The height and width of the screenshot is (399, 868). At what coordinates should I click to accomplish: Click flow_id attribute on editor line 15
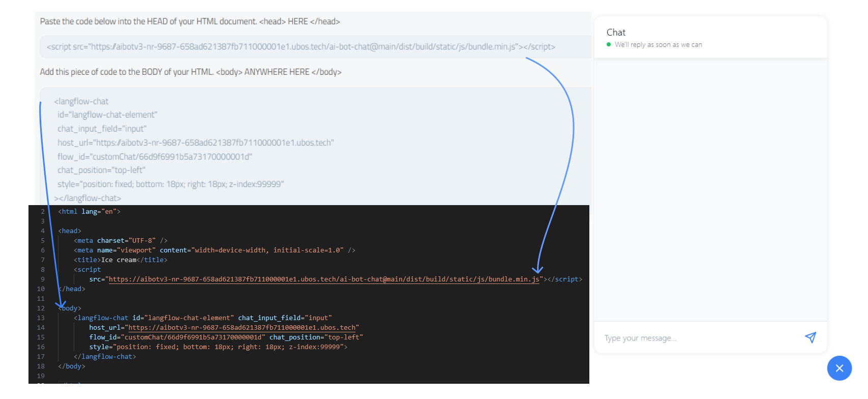(x=177, y=337)
